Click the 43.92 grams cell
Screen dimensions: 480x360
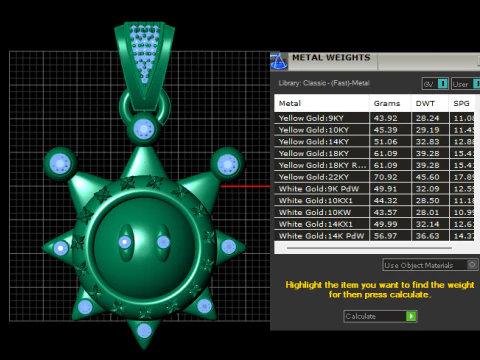click(390, 118)
